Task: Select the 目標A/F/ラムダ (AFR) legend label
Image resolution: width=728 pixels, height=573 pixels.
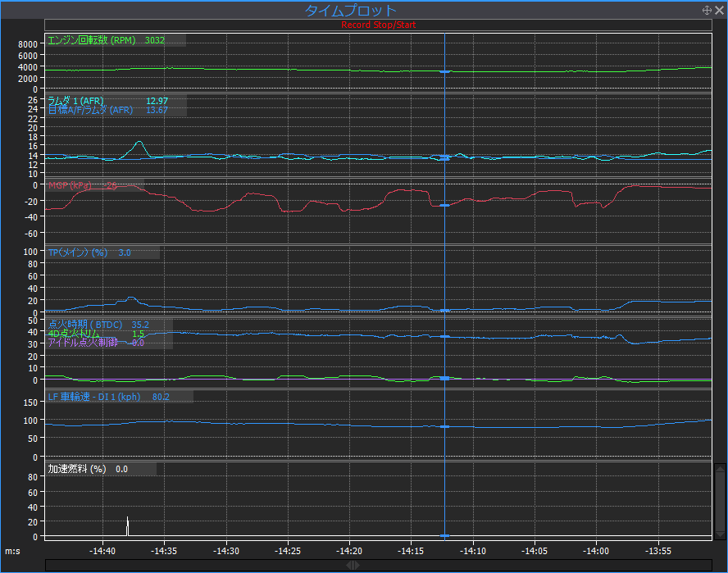Action: pos(90,110)
